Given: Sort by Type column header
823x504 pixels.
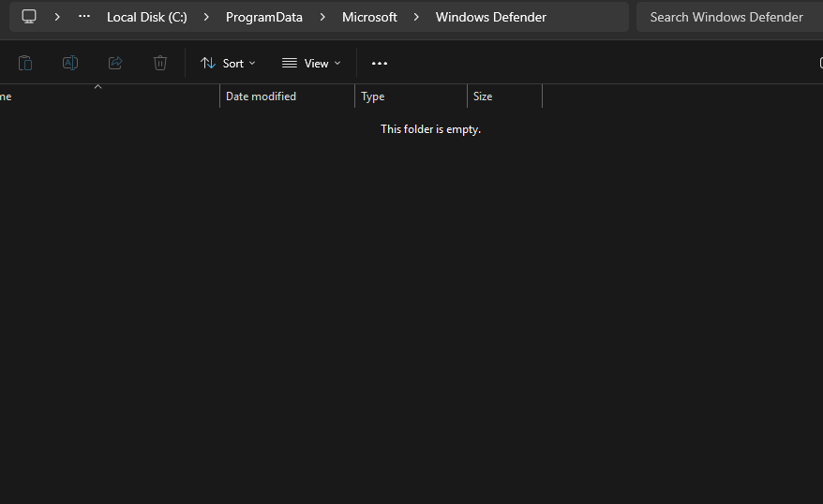Looking at the screenshot, I should (411, 96).
